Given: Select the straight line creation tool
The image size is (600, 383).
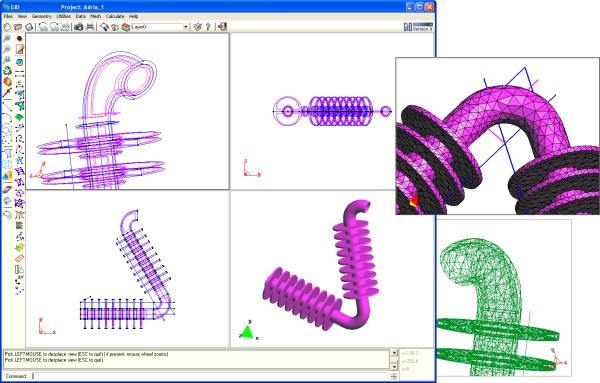Looking at the screenshot, I should point(7,106).
